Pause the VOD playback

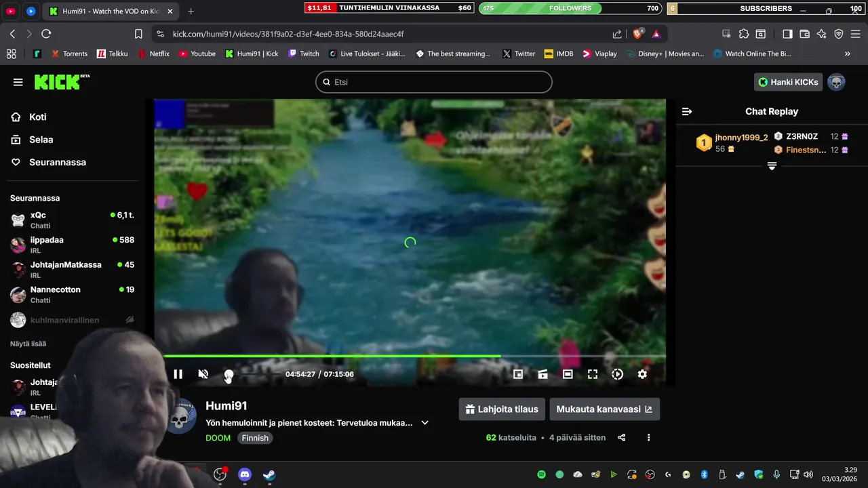point(178,374)
